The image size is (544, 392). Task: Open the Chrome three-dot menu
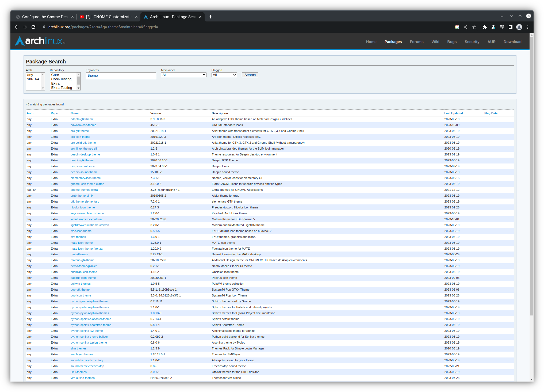point(528,27)
